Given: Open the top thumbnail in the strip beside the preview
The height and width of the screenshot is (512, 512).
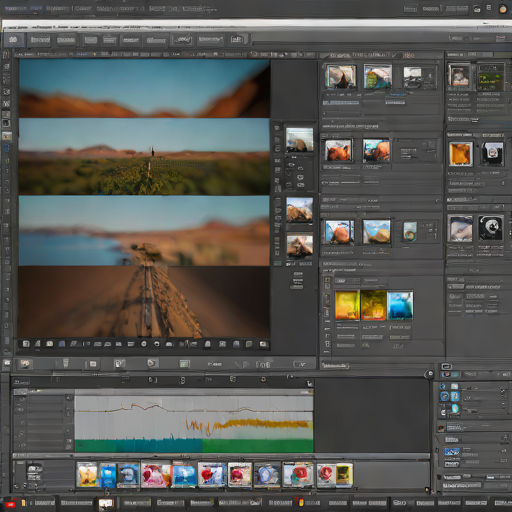Looking at the screenshot, I should point(299,140).
